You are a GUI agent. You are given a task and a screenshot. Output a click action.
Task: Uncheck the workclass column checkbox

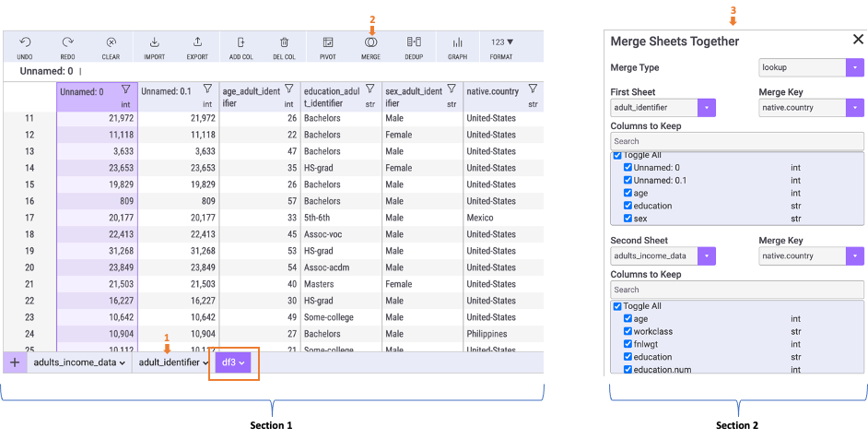(628, 331)
